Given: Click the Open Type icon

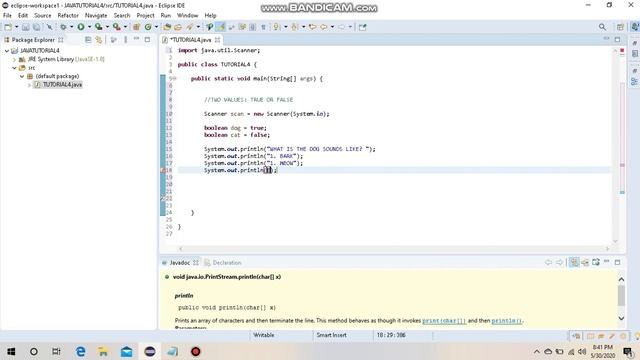Looking at the screenshot, I should click(x=167, y=27).
